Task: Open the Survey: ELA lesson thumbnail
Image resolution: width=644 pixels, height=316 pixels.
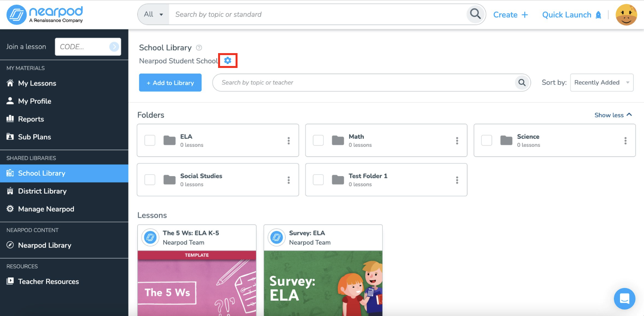Action: pos(323,283)
